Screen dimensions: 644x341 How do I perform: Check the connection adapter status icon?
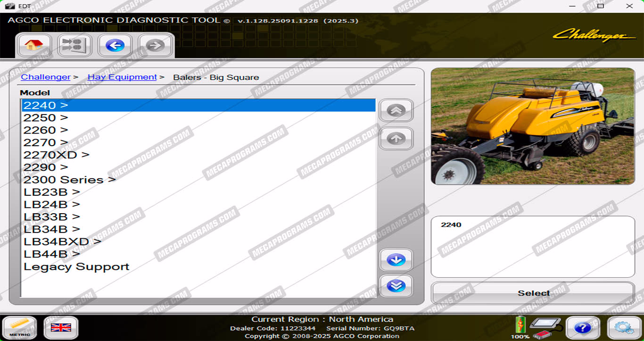(545, 327)
